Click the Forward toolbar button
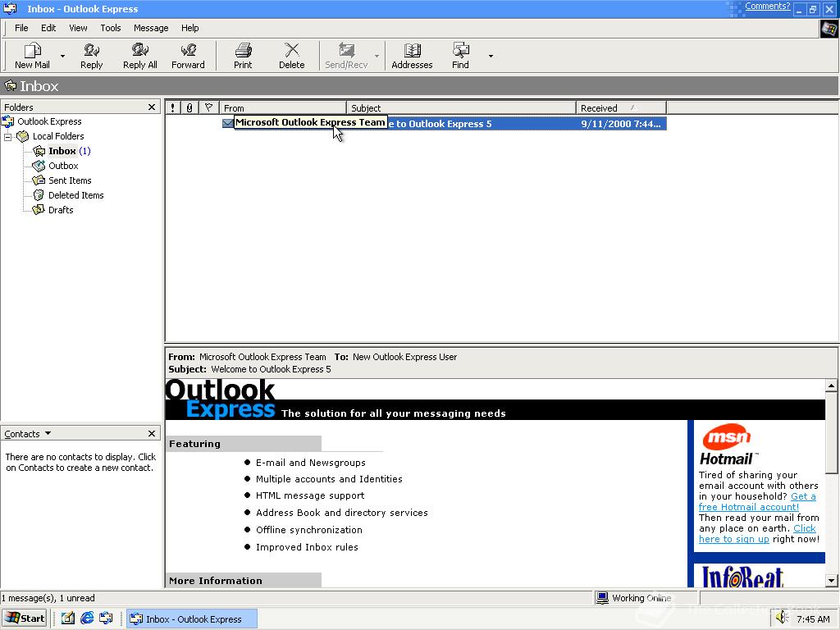840x630 pixels. coord(188,55)
